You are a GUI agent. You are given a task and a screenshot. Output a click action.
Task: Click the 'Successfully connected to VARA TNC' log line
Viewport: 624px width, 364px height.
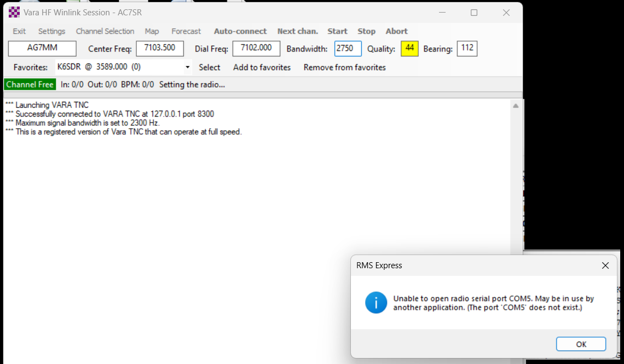(109, 114)
